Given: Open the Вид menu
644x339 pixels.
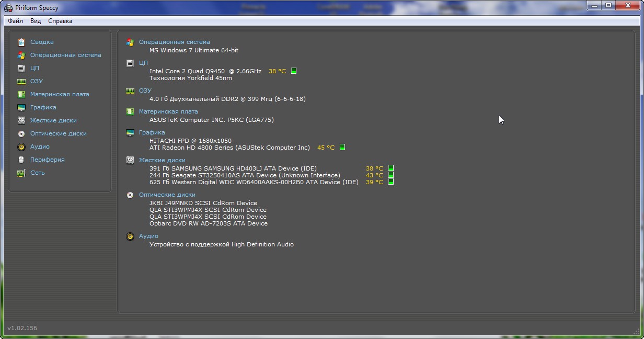Looking at the screenshot, I should point(36,21).
